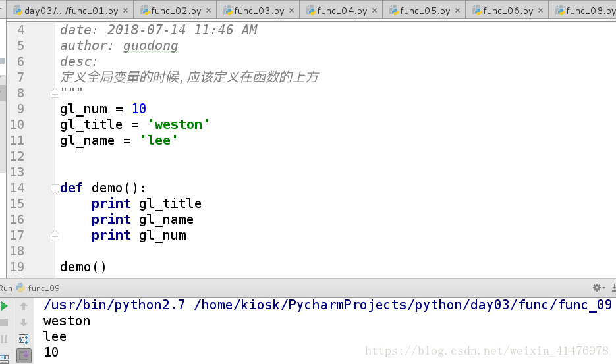Collapse docstring fold marker at line 8

(55, 93)
